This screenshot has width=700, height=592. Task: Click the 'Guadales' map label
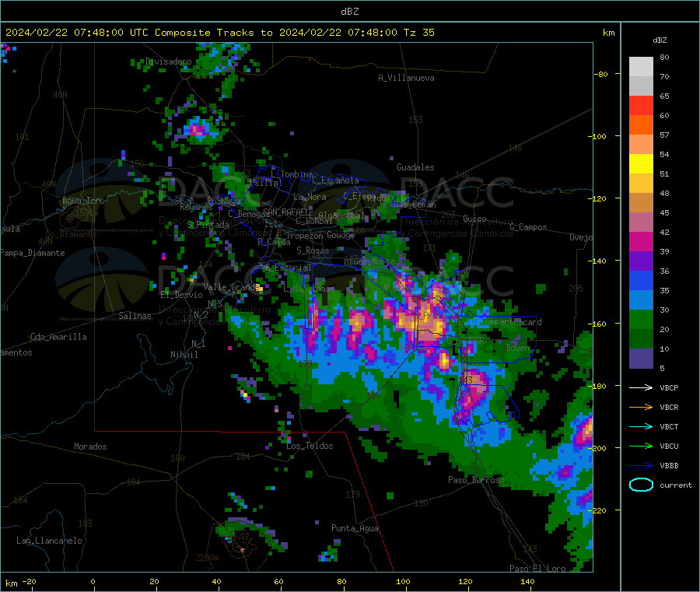(415, 167)
